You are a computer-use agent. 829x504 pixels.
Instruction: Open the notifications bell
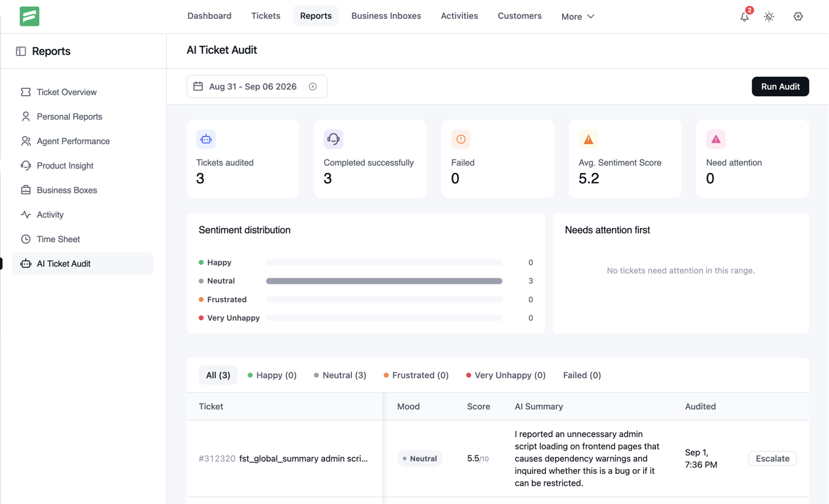[x=744, y=17]
